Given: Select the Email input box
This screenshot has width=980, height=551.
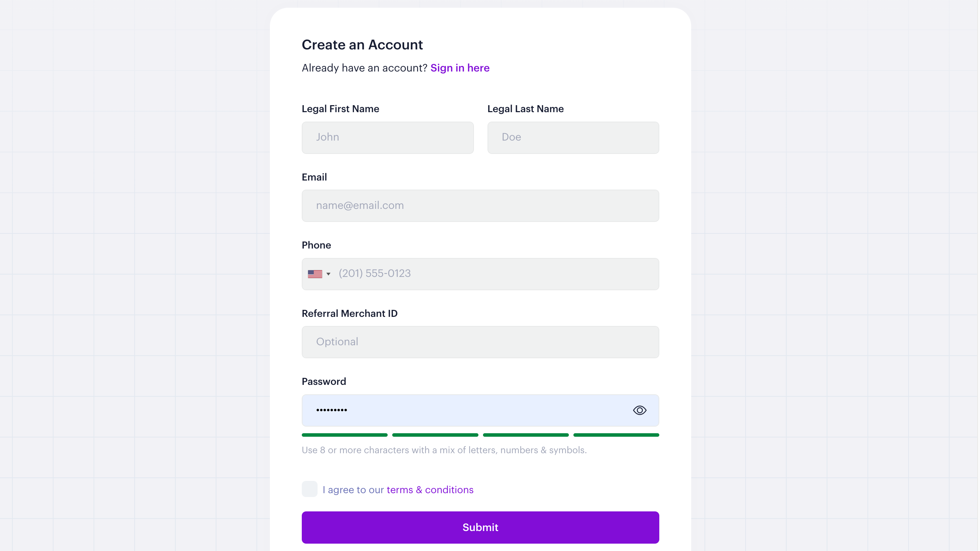Looking at the screenshot, I should (480, 205).
